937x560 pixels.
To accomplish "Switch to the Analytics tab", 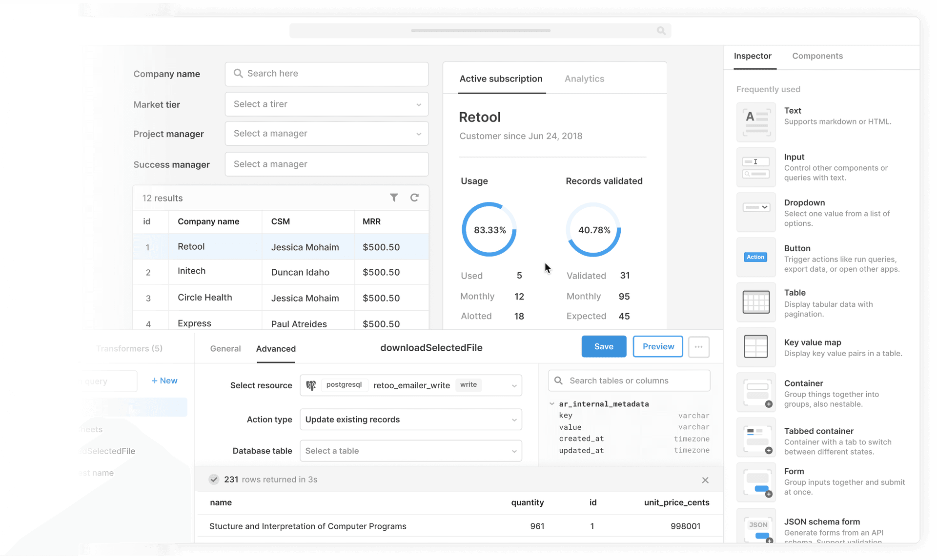I will coord(584,79).
